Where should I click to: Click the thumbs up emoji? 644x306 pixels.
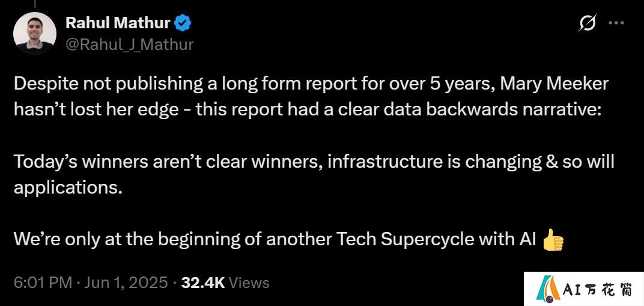click(553, 239)
